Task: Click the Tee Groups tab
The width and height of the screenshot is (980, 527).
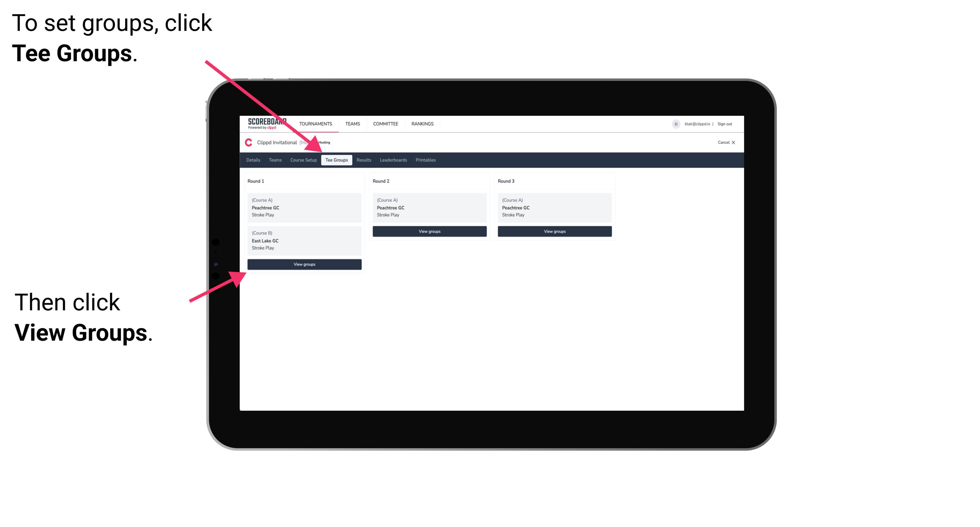Action: (337, 160)
